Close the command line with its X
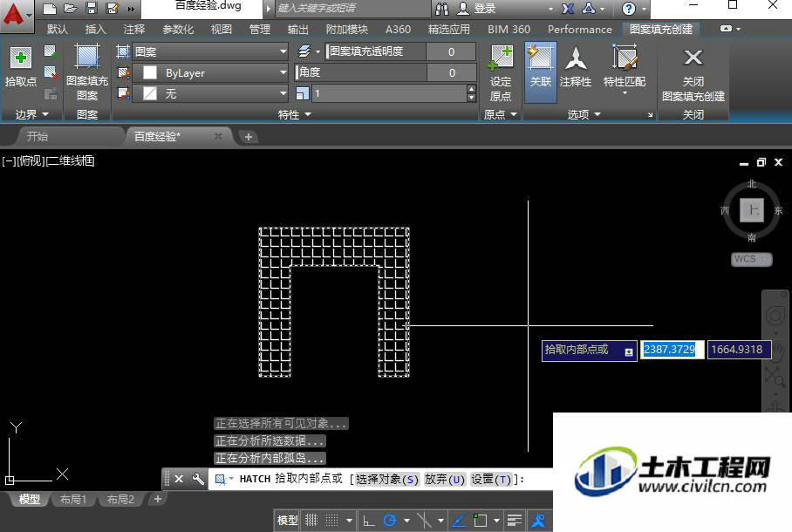 click(x=179, y=479)
